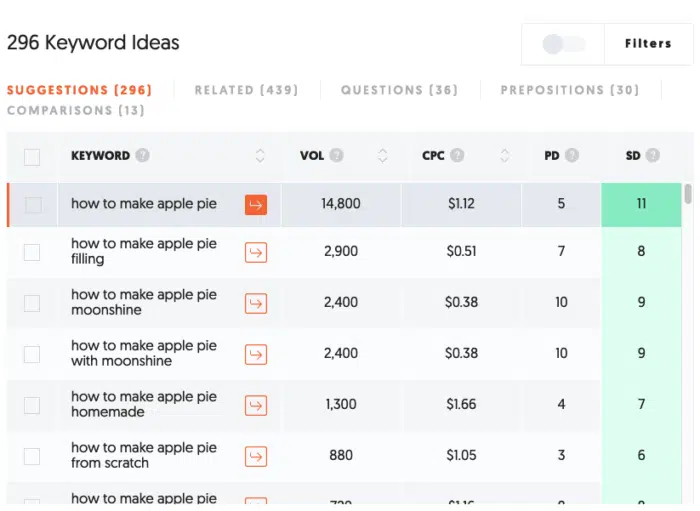Click arrow icon for apple pie with moonshine

[256, 354]
